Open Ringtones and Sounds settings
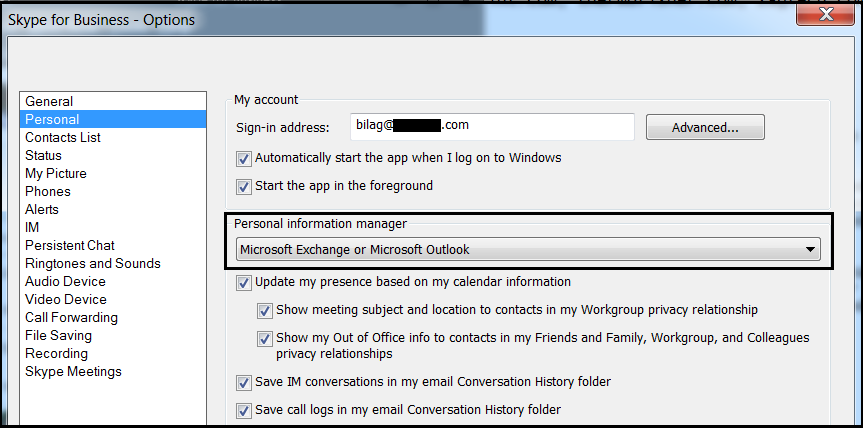This screenshot has width=863, height=428. pyautogui.click(x=113, y=264)
